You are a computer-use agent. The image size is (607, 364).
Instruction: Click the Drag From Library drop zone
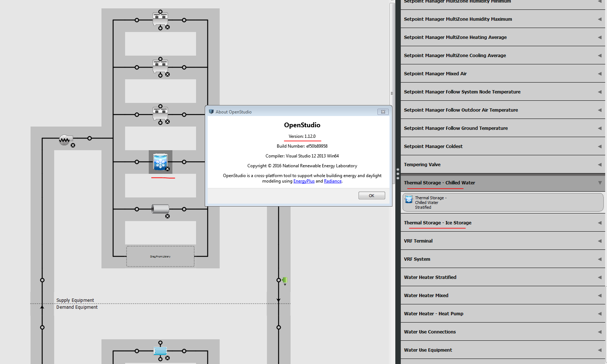tap(160, 256)
